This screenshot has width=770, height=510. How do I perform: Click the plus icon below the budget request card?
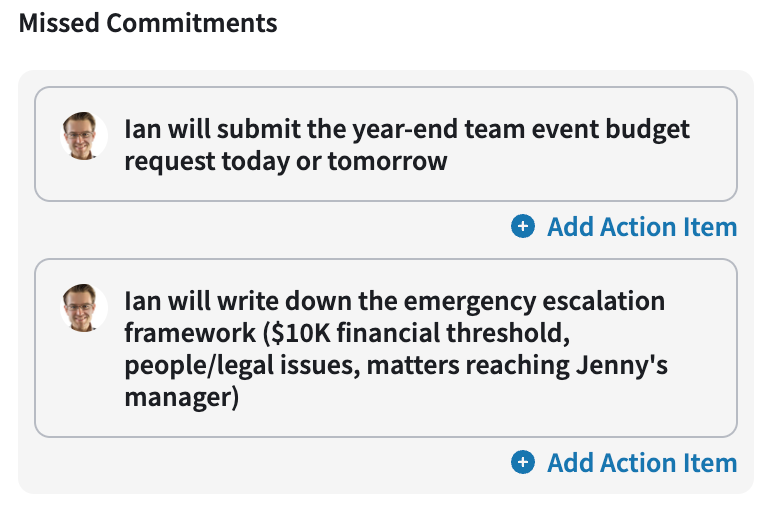[x=522, y=226]
